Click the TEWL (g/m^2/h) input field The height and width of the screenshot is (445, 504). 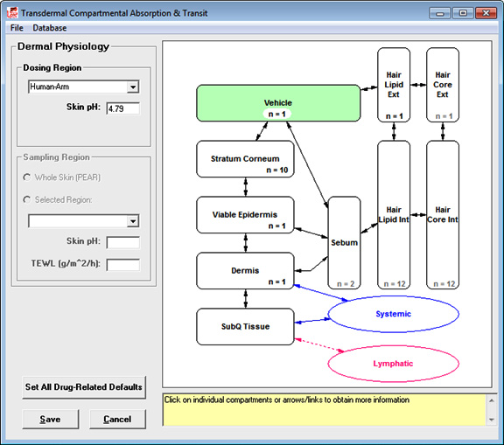point(123,265)
